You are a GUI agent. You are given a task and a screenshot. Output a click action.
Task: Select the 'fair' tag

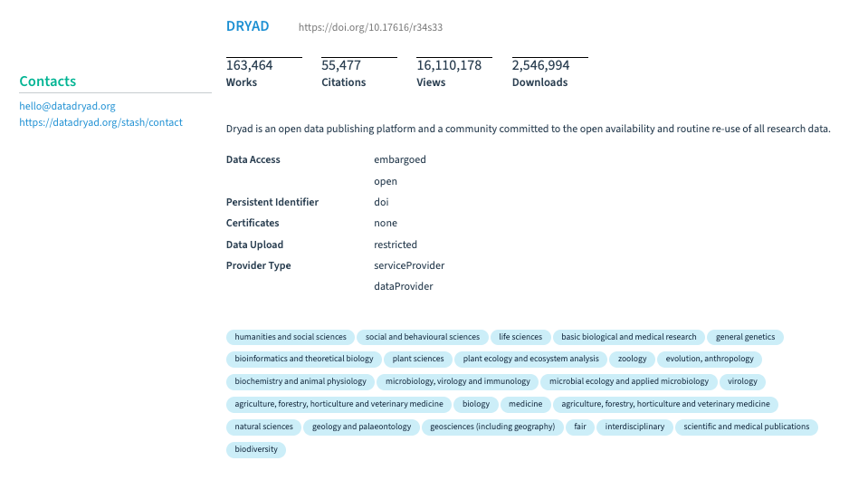point(580,427)
